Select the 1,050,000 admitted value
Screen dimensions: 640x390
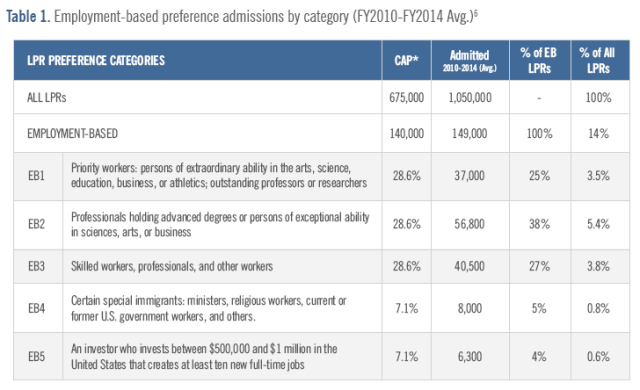tap(470, 98)
